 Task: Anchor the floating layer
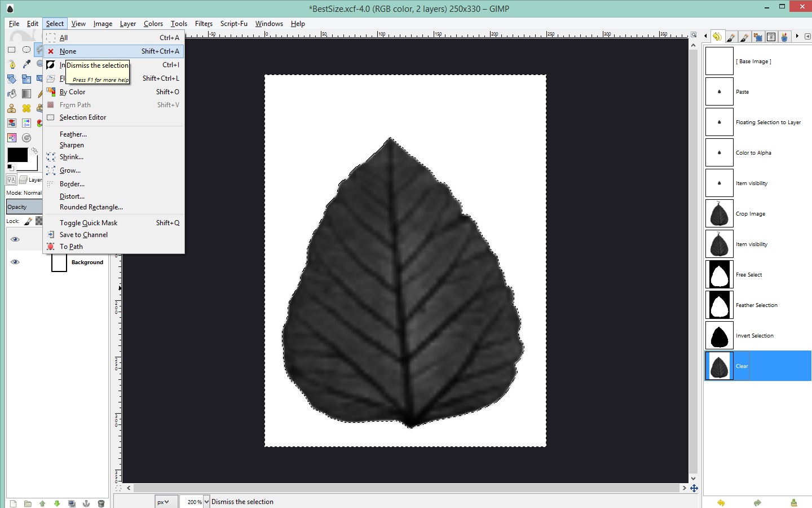[86, 503]
